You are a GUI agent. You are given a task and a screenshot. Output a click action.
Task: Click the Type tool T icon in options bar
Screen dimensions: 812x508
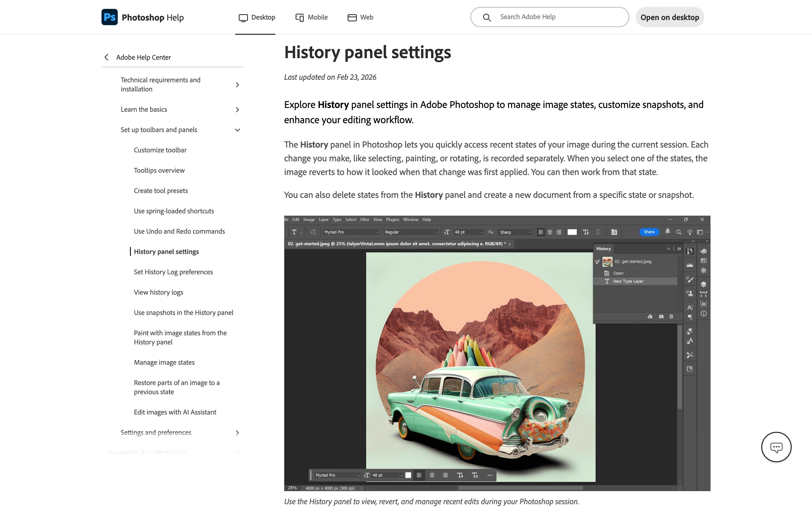click(x=294, y=232)
